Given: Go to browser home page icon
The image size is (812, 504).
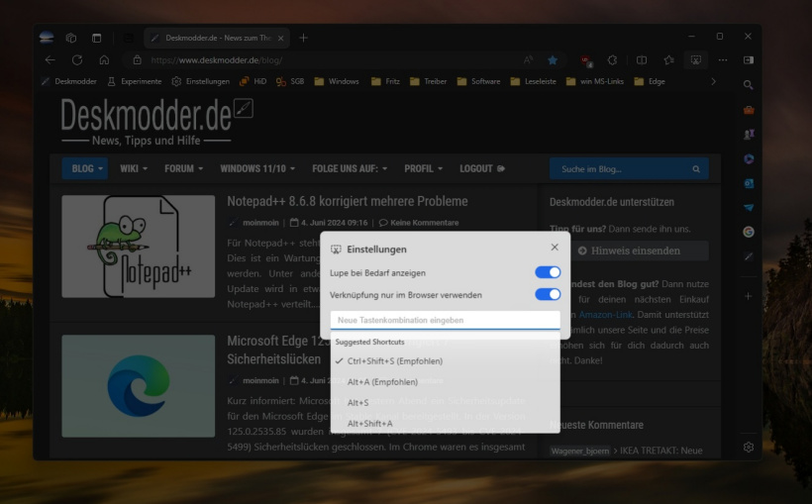Looking at the screenshot, I should tap(104, 59).
